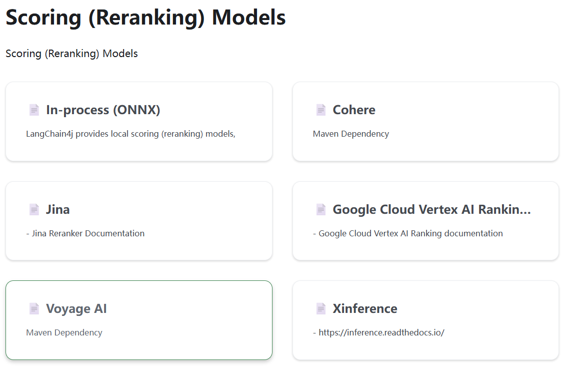Open the Jina card title
The height and width of the screenshot is (372, 588).
point(58,209)
